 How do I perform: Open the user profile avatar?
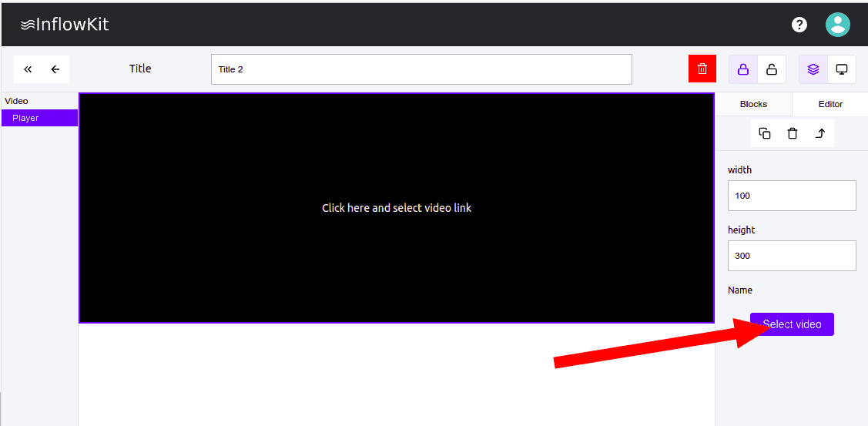tap(837, 25)
